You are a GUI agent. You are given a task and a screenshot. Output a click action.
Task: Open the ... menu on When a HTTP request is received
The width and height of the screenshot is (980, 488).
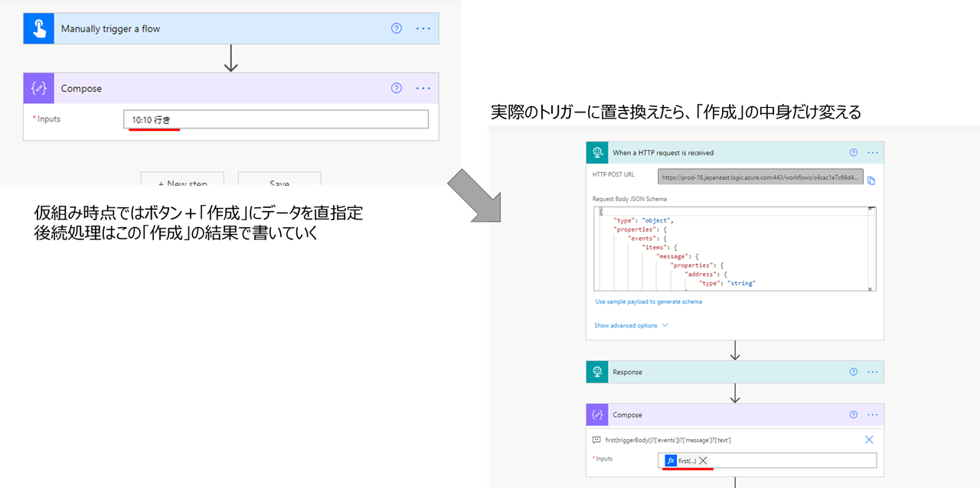872,152
